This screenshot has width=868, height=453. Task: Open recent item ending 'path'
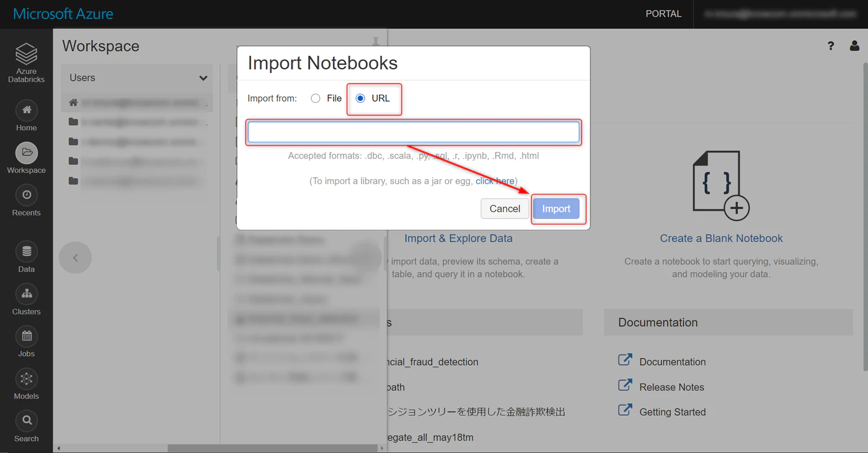(396, 387)
